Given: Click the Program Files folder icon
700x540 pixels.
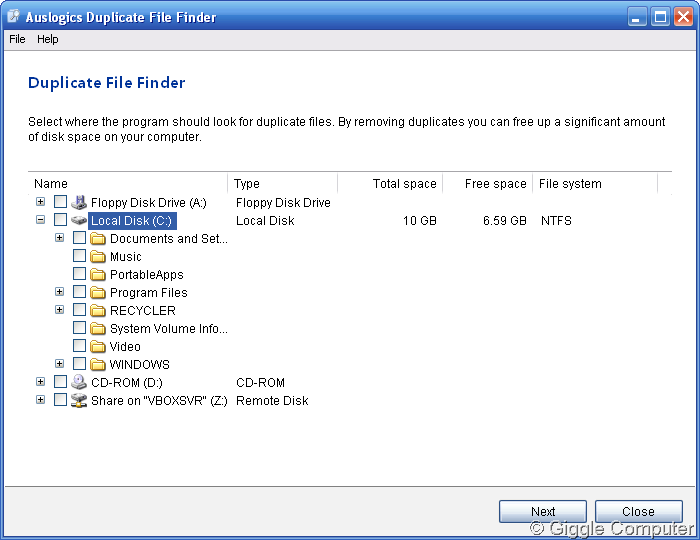Looking at the screenshot, I should (98, 292).
